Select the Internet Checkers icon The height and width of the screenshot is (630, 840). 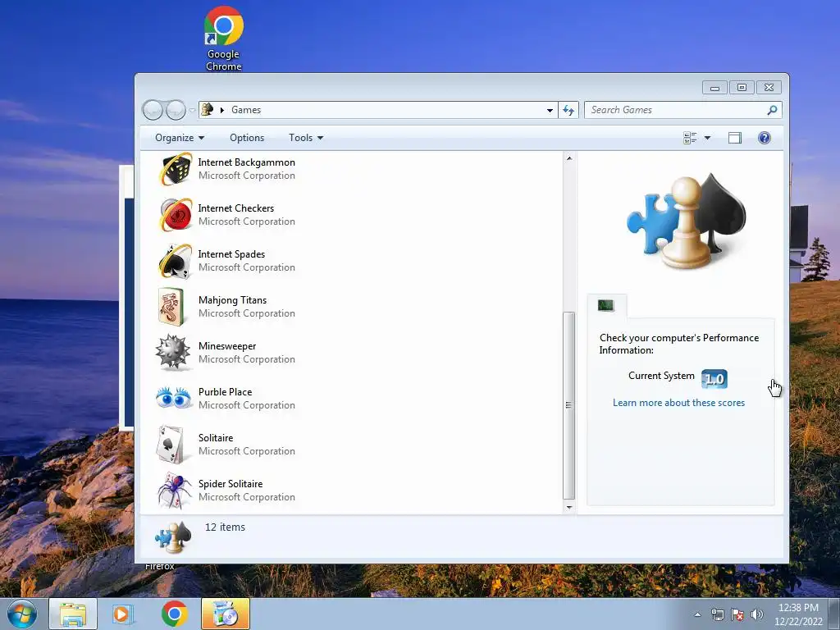175,215
